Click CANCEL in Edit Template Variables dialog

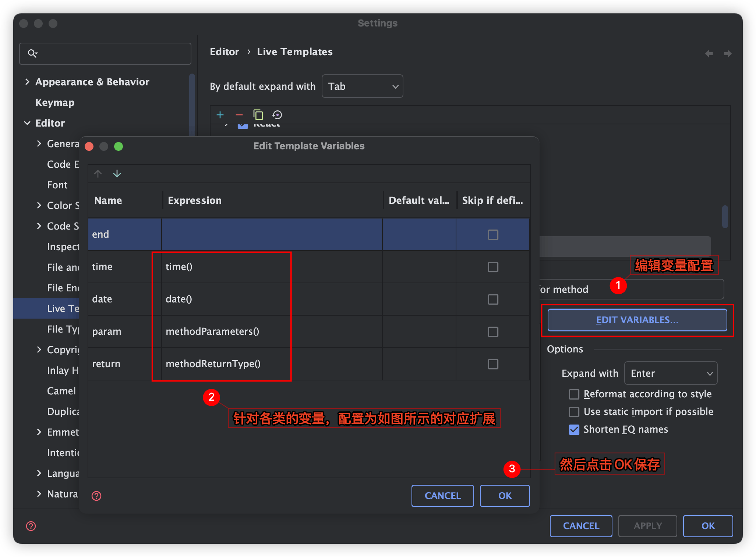[442, 496]
